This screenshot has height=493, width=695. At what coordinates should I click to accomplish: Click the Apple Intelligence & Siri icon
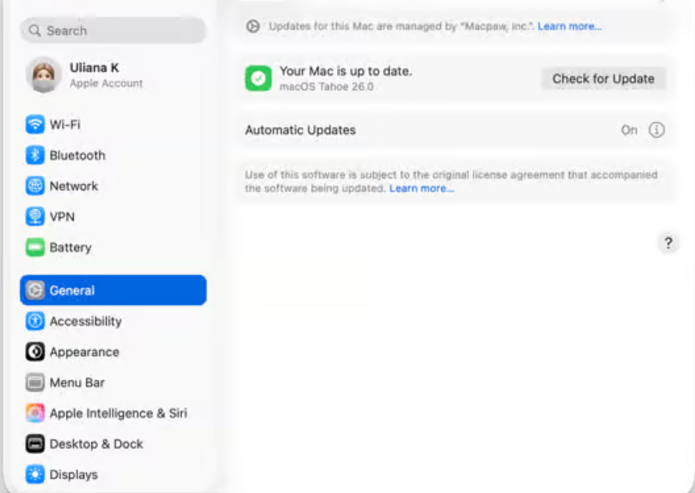click(x=35, y=413)
